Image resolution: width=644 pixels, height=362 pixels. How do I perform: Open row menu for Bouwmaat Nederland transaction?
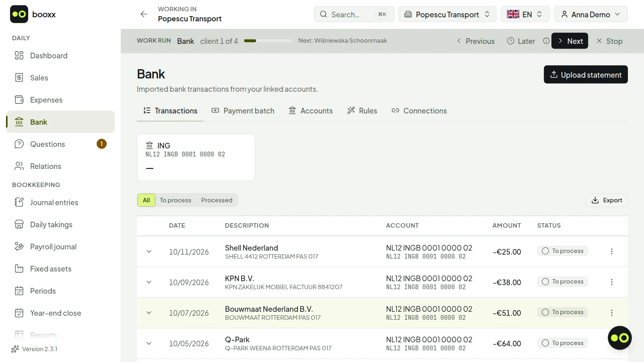pyautogui.click(x=612, y=313)
